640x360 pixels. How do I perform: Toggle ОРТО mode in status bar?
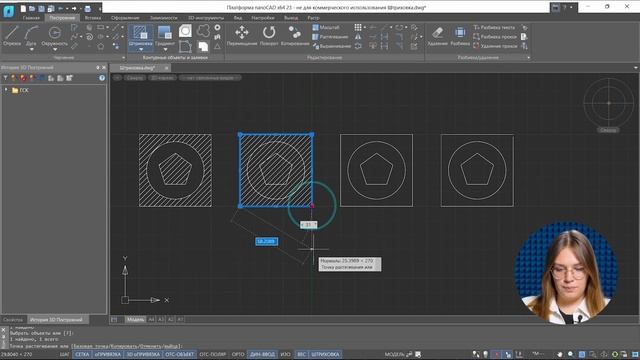[x=238, y=354]
